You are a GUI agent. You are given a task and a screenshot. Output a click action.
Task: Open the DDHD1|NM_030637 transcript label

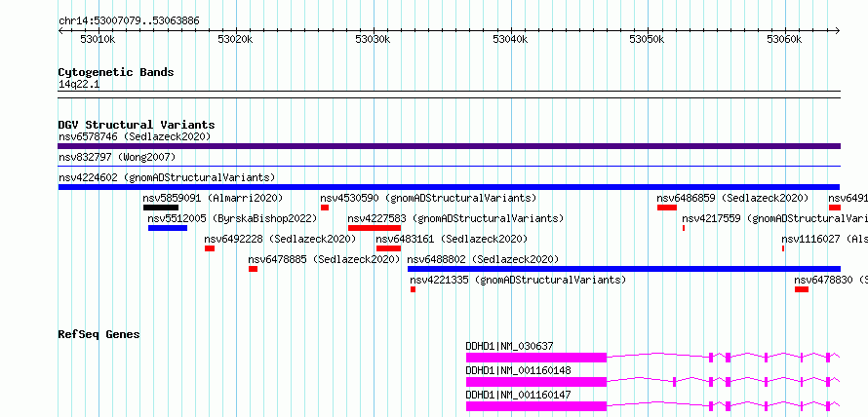point(510,346)
